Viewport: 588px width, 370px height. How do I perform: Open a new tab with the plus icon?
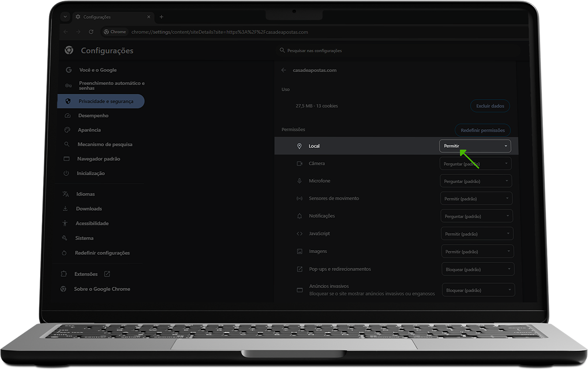[161, 17]
